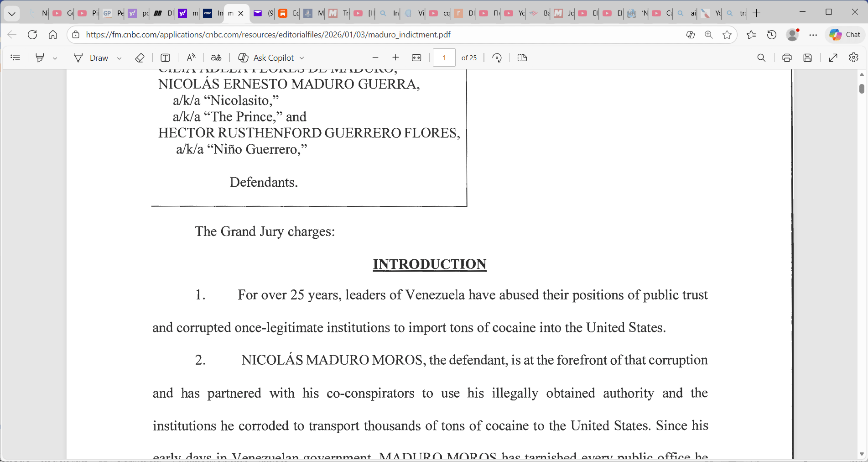Screen dimensions: 868x462
Task: Click 'NICOLÁS ERNESTO MADURO GUERRA' name
Action: (x=289, y=84)
